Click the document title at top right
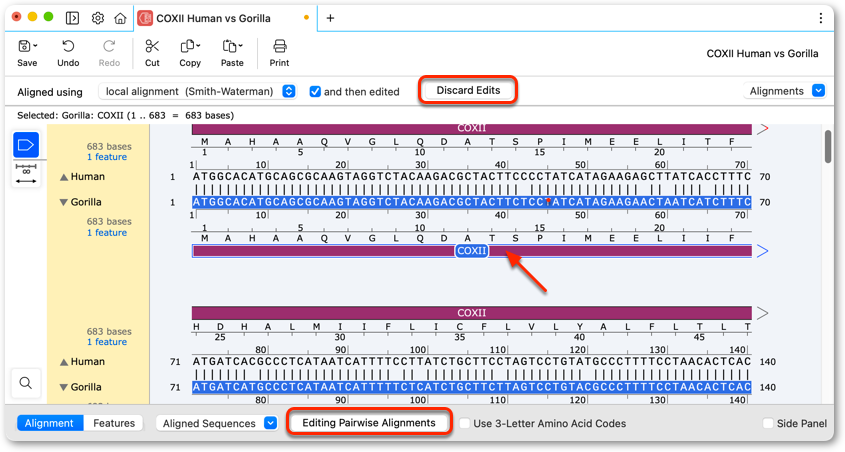This screenshot has width=845, height=452. 762,53
